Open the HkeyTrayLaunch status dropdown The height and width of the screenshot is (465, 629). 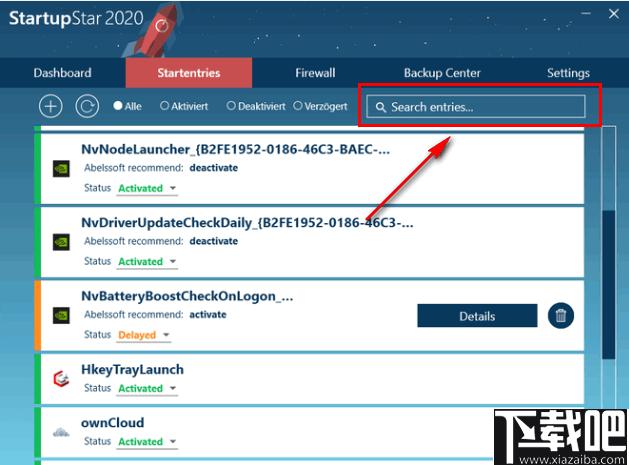pyautogui.click(x=147, y=388)
